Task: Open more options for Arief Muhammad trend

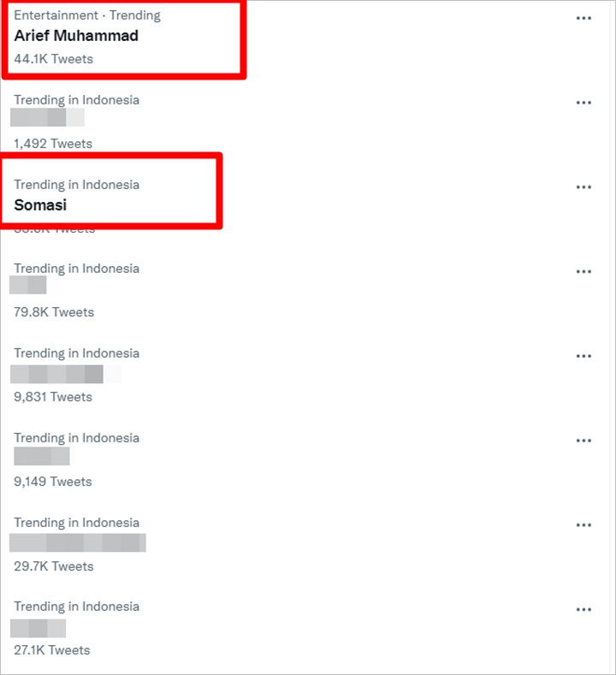Action: 583,18
